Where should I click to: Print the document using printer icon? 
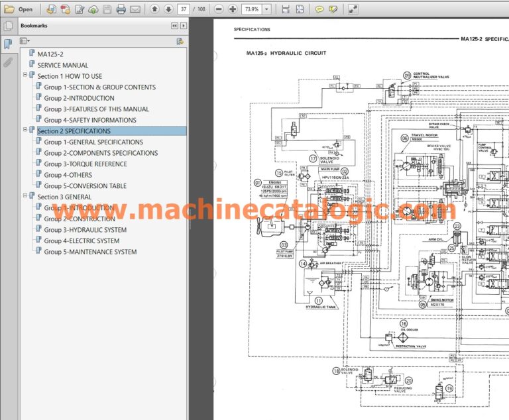(x=121, y=9)
